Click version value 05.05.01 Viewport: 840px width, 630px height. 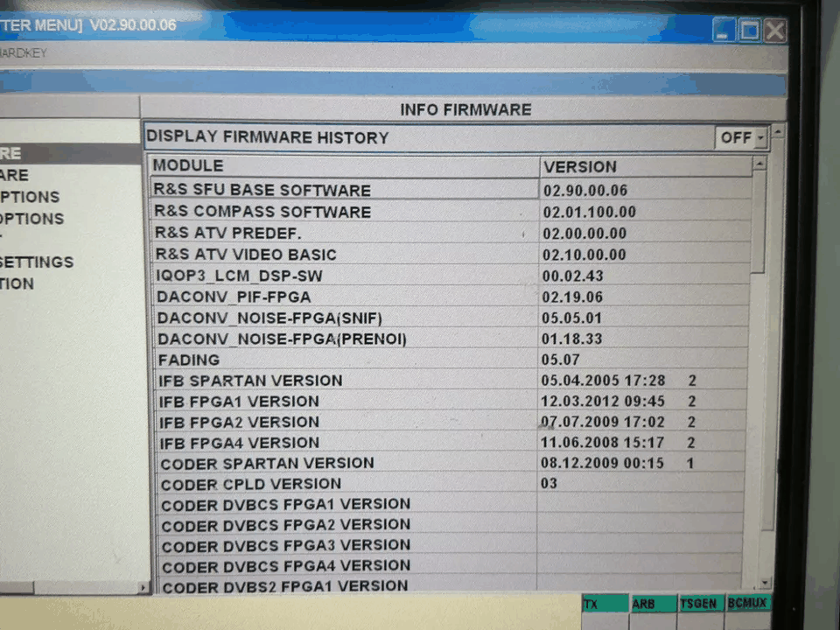[571, 318]
